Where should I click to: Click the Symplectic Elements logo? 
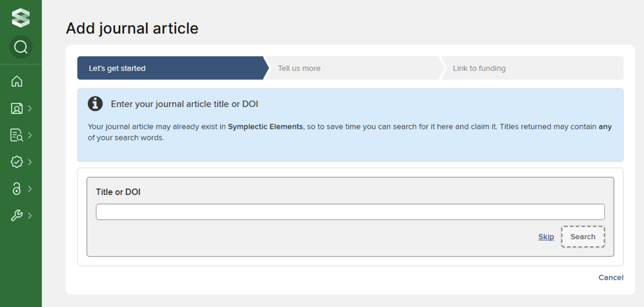pos(21,18)
